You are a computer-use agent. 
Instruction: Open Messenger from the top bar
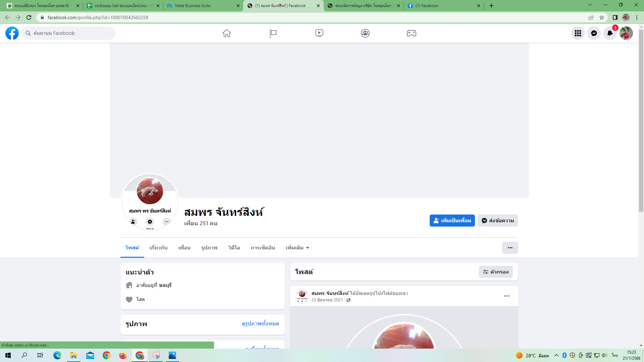pyautogui.click(x=594, y=33)
